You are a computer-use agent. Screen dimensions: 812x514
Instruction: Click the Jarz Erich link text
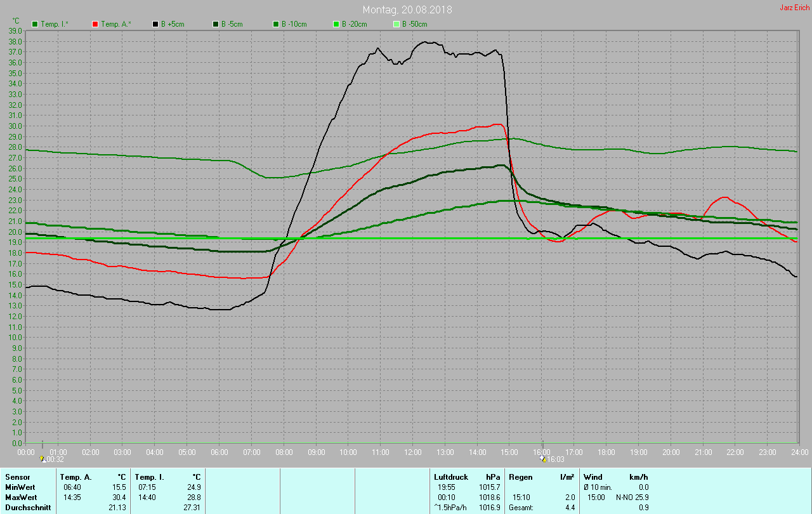(794, 8)
